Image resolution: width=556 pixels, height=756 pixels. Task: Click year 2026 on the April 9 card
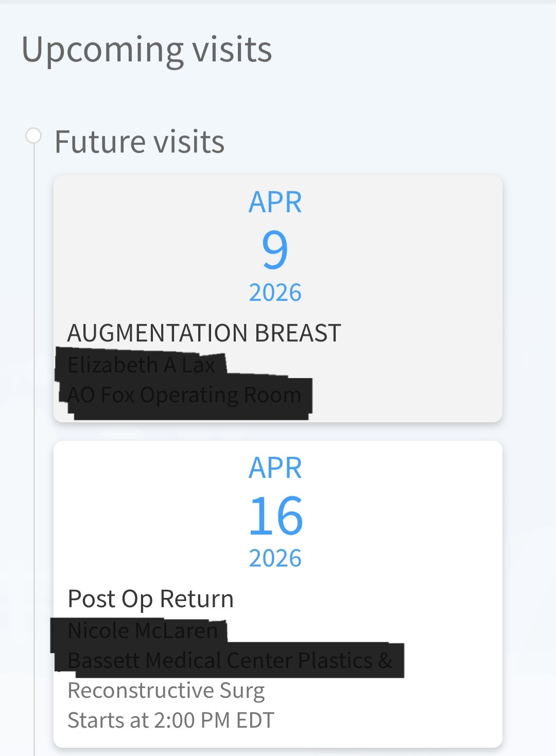coord(275,293)
